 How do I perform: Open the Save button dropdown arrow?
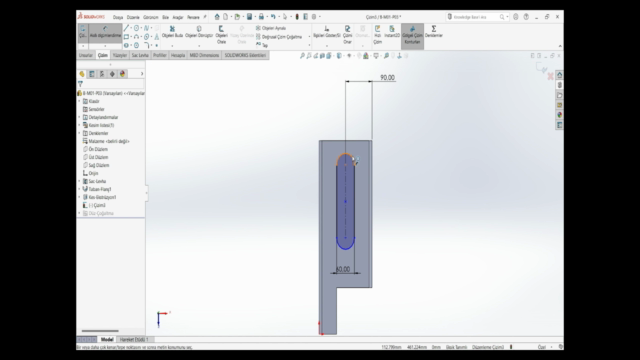tap(255, 17)
